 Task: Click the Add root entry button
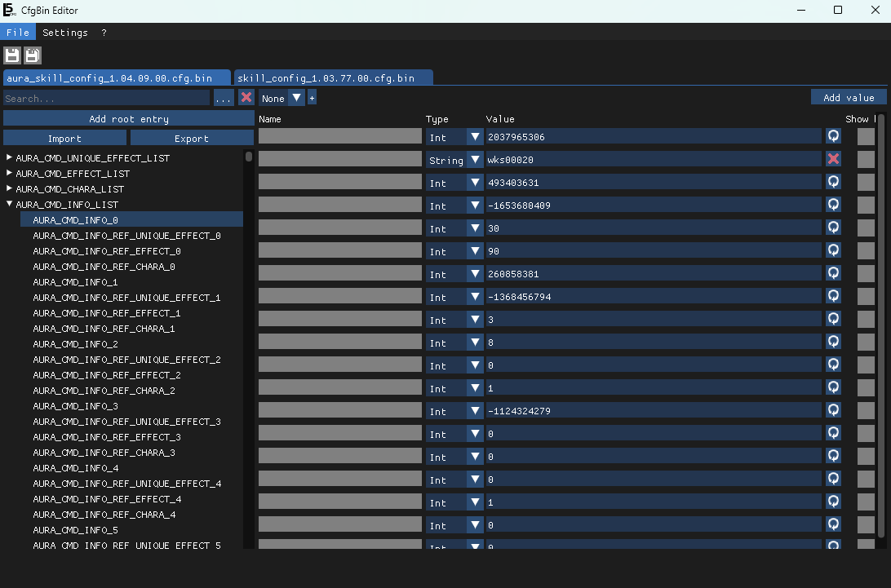pos(128,119)
